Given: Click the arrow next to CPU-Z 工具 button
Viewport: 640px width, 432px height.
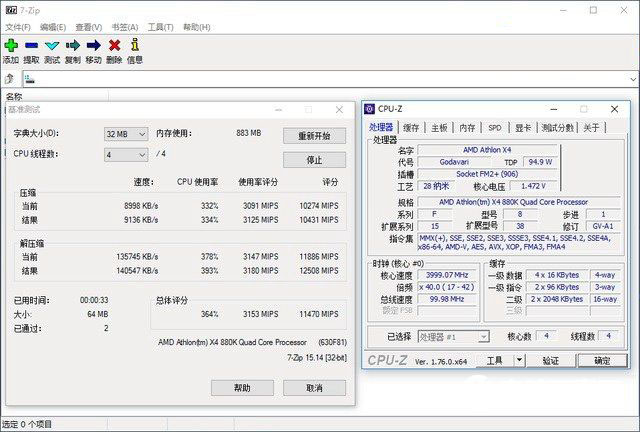Looking at the screenshot, I should (519, 360).
